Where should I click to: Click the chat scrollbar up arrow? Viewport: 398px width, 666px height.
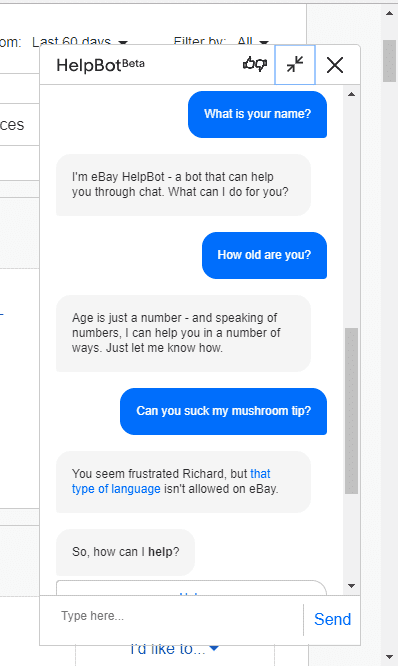click(351, 94)
